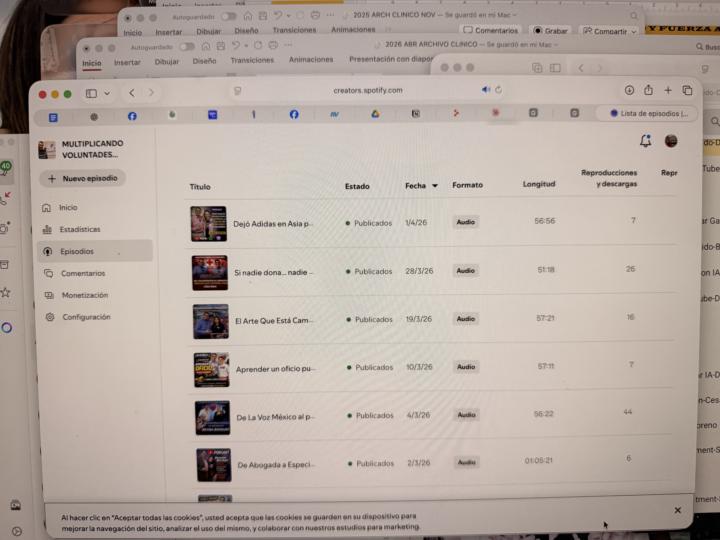Open Aprender un oficio episode title
The image size is (720, 540).
276,369
